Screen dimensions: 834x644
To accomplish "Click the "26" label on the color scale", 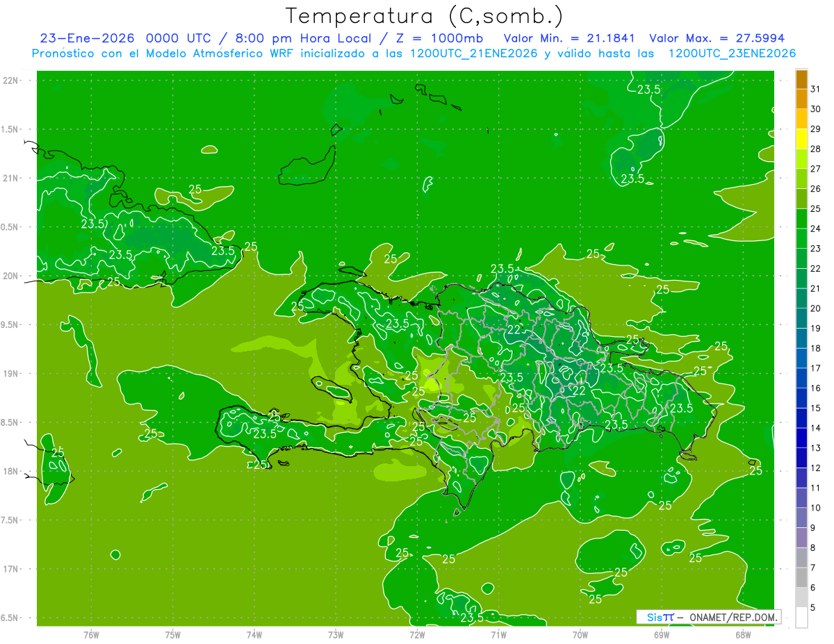I will pyautogui.click(x=815, y=188).
